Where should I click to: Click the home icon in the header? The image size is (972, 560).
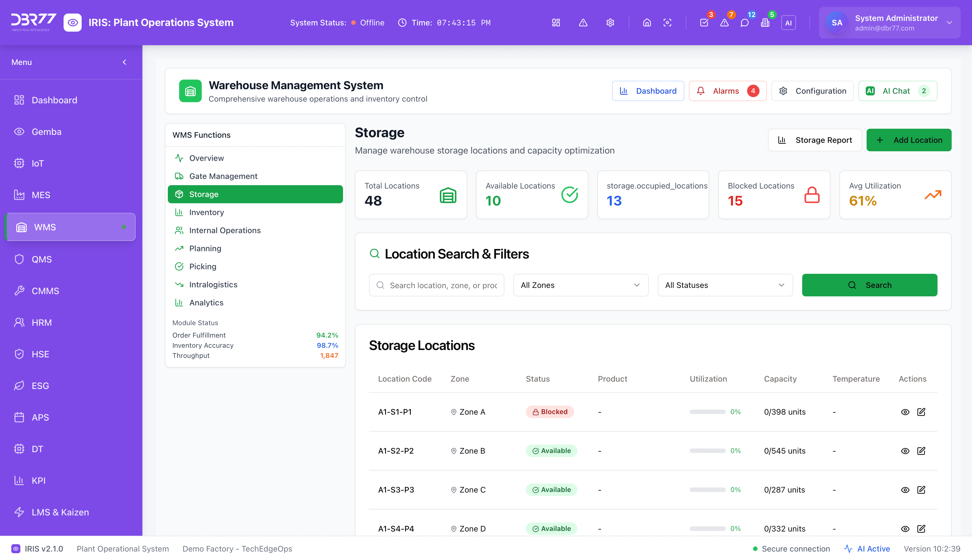pyautogui.click(x=647, y=23)
